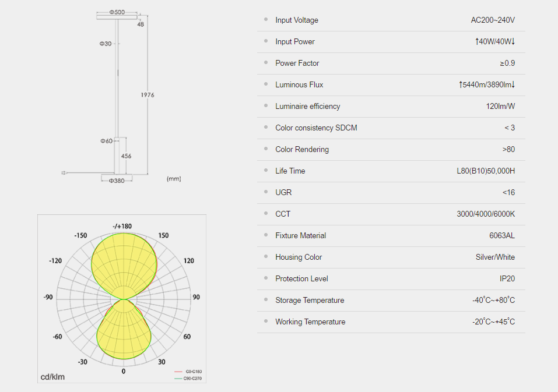Select the CCT value 3000/4000/6000K

pyautogui.click(x=485, y=214)
